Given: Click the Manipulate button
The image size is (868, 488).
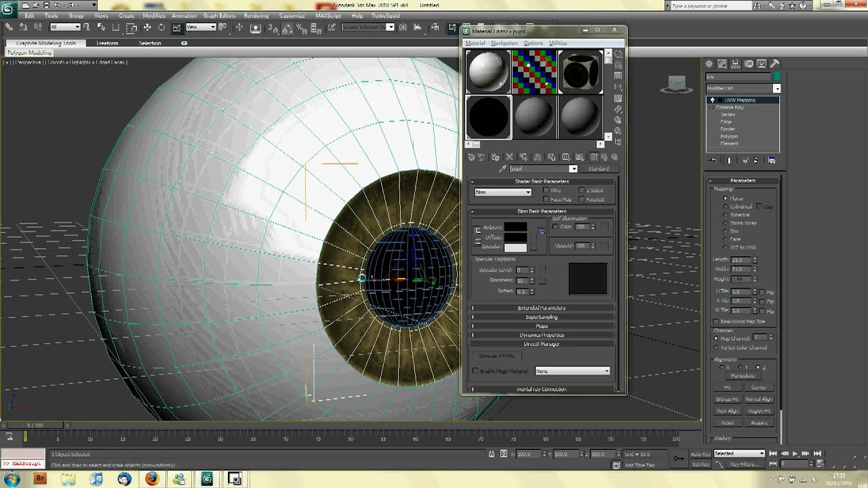Looking at the screenshot, I should point(743,375).
